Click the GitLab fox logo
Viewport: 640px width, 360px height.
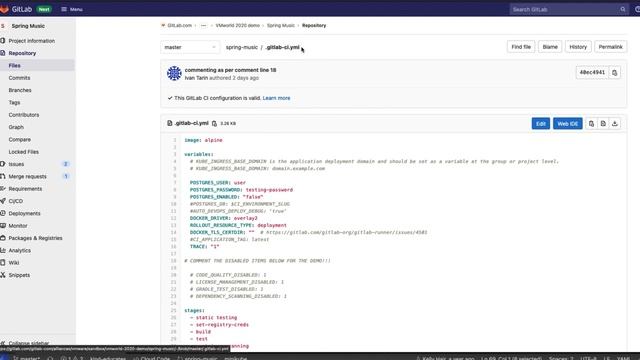[x=4, y=9]
